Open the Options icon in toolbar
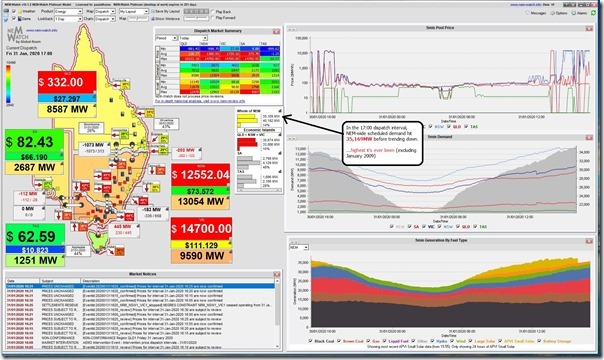The height and width of the screenshot is (360, 604). coord(553,13)
